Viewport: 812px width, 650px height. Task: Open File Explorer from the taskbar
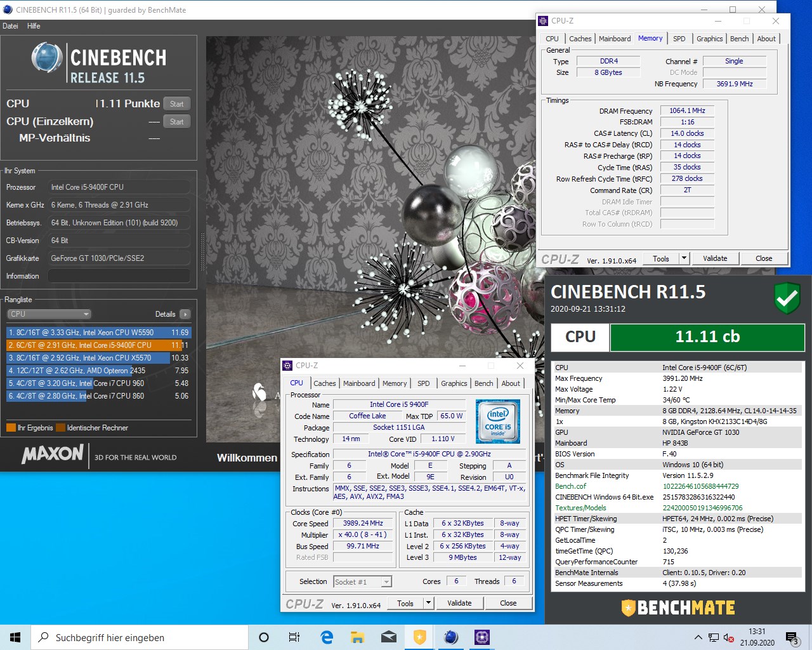pos(358,637)
